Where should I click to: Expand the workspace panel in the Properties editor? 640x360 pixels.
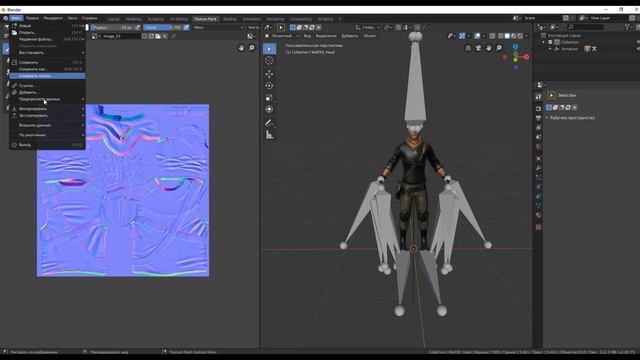pos(547,118)
